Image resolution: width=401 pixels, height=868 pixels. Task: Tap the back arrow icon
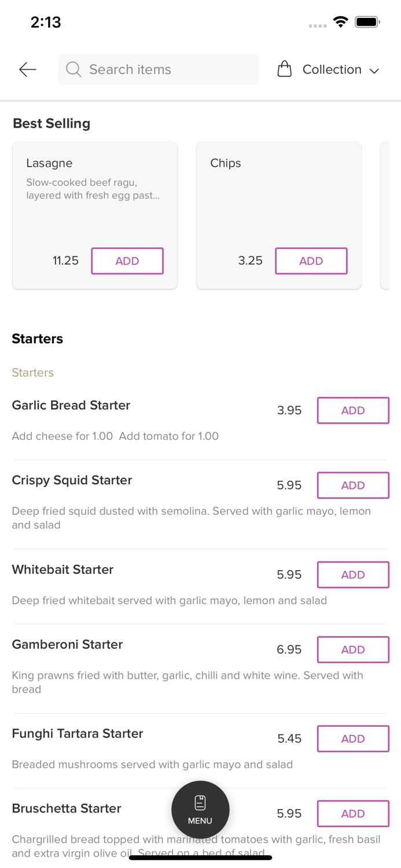coord(27,69)
